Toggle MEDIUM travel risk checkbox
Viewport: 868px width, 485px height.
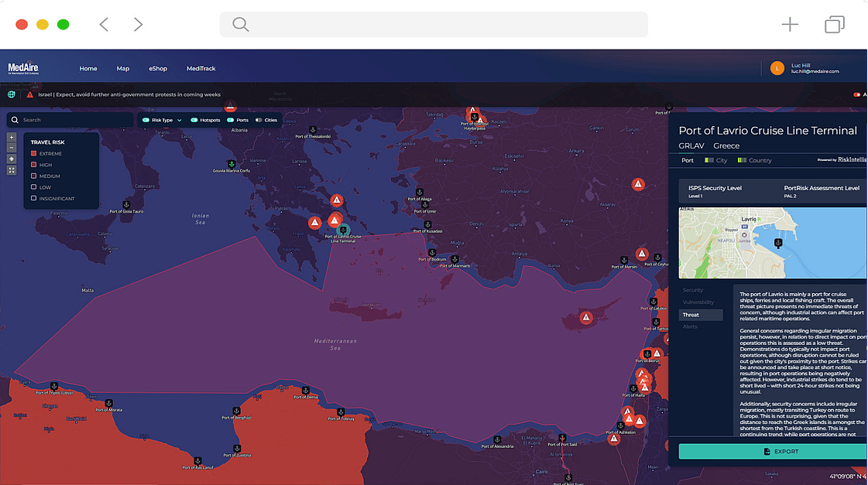(x=34, y=176)
